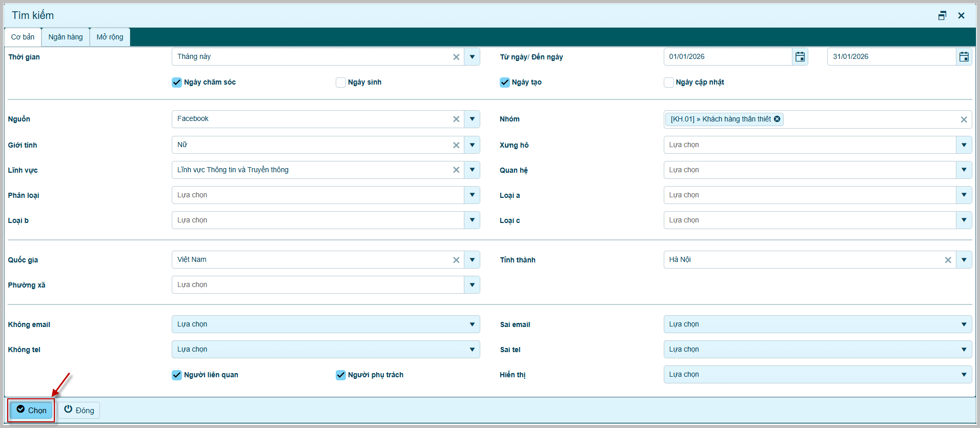Expand the Không email dropdown
This screenshot has height=428, width=980.
click(472, 324)
